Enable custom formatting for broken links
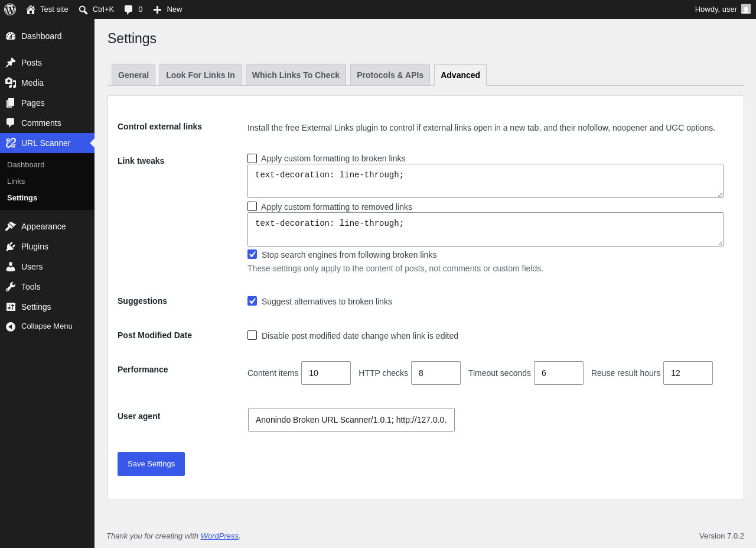 point(252,158)
